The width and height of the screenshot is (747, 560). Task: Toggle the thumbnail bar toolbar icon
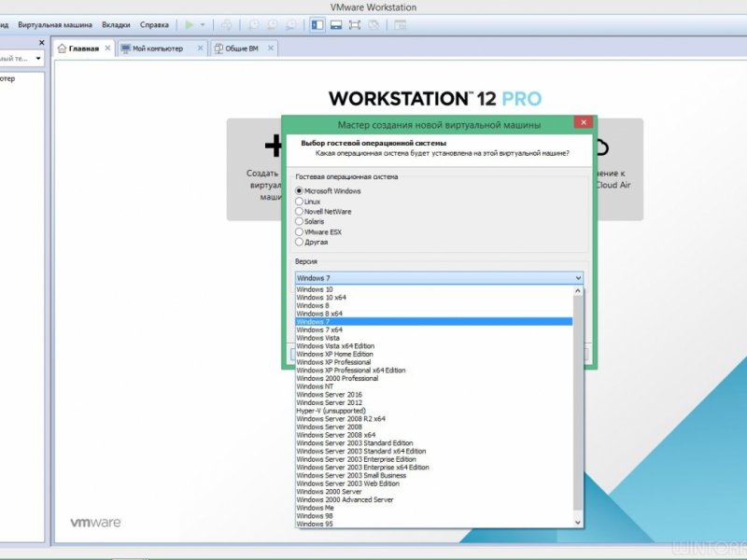336,25
